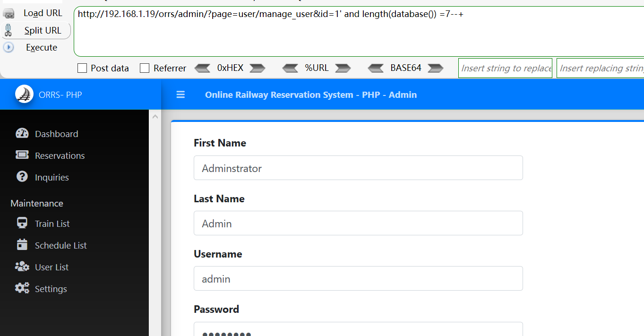The height and width of the screenshot is (336, 644).
Task: Click the BASE64 encode label
Action: coord(406,68)
